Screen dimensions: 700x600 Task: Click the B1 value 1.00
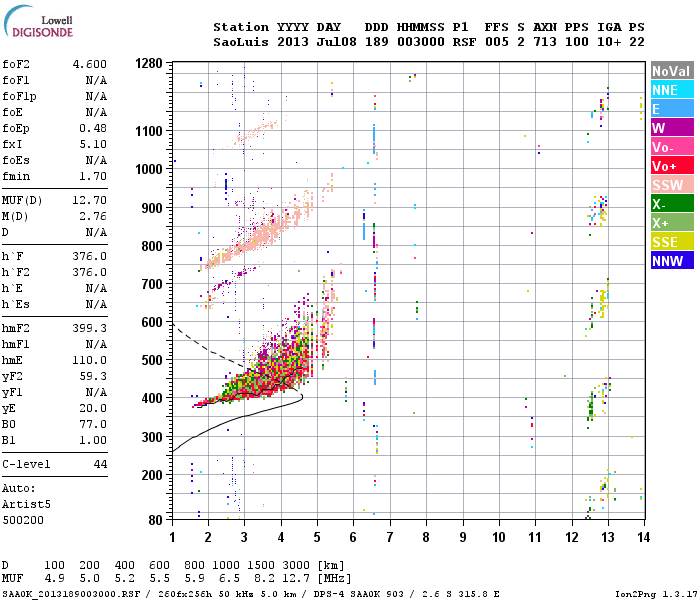(93, 440)
